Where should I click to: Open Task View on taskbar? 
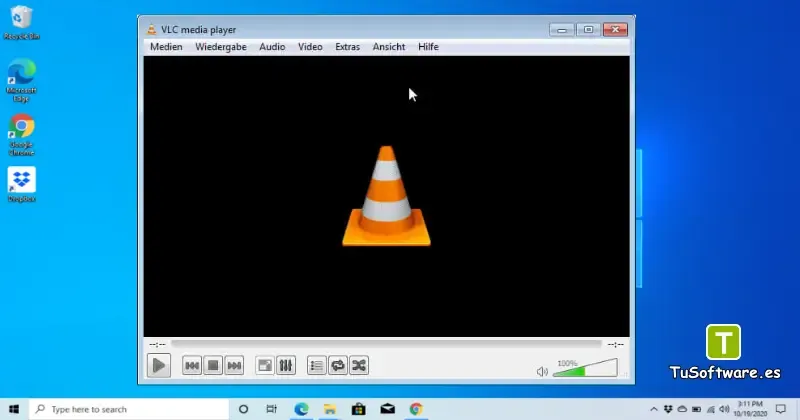point(271,409)
